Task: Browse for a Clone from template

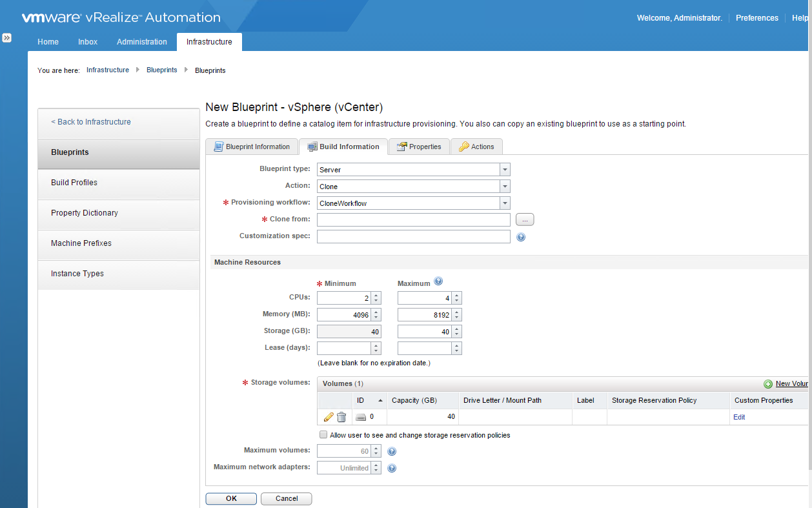Action: click(x=525, y=220)
